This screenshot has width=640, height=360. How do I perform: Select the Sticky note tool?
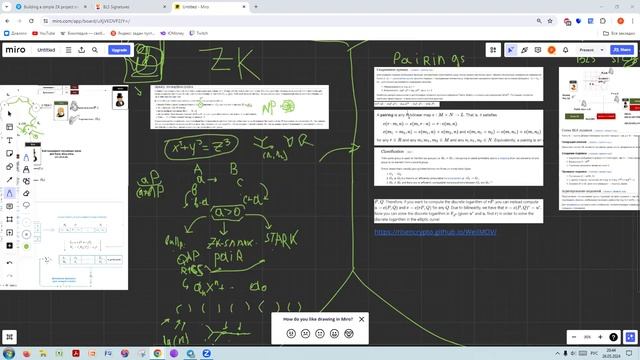pyautogui.click(x=9, y=153)
